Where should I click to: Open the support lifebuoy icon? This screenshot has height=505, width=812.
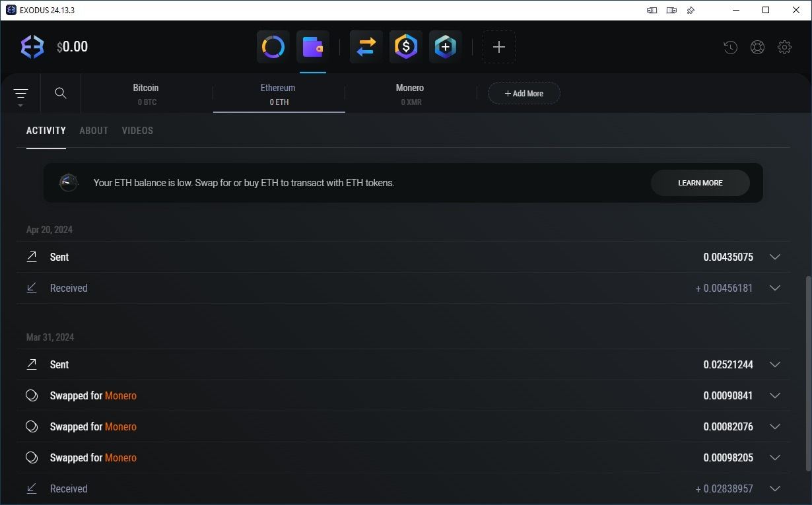click(x=757, y=48)
